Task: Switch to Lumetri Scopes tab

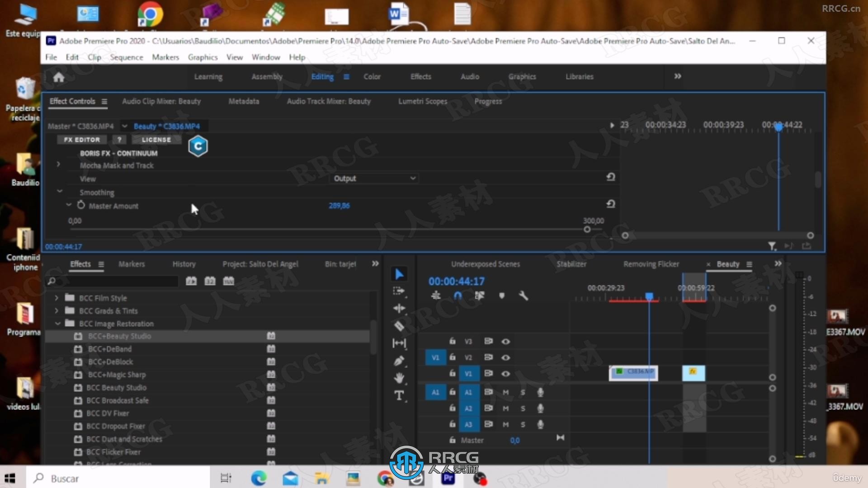Action: pos(423,101)
